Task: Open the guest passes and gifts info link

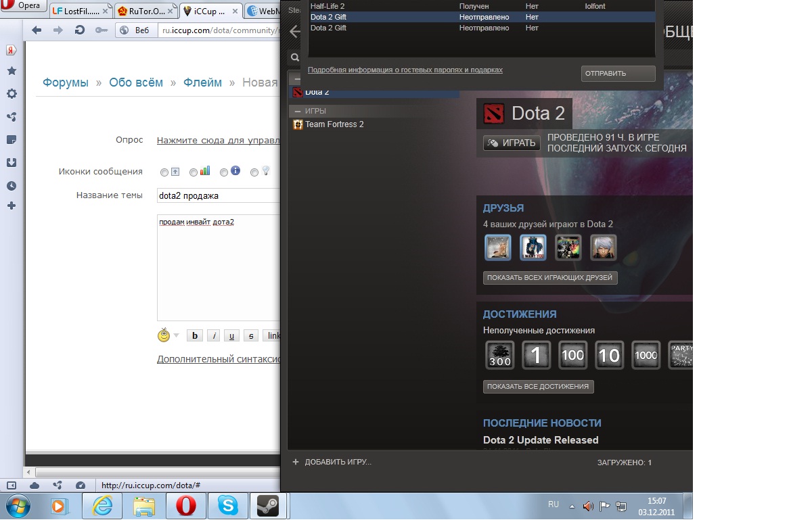Action: (405, 70)
